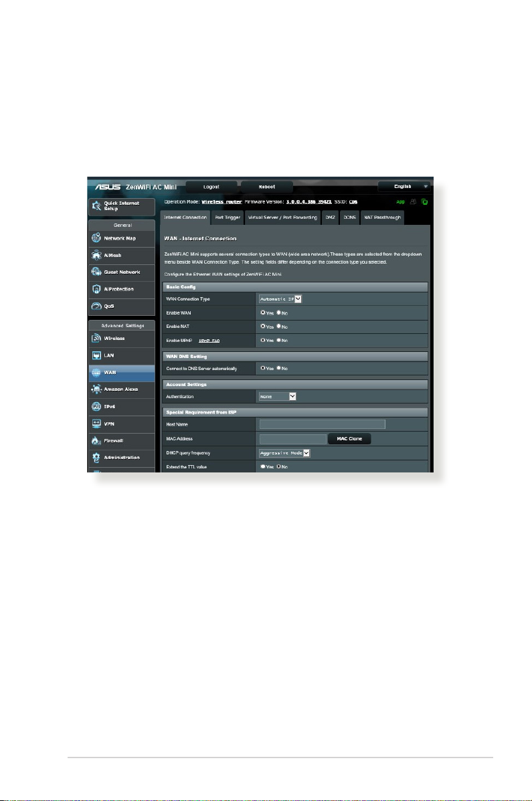Click the users status icon in header

(413, 202)
